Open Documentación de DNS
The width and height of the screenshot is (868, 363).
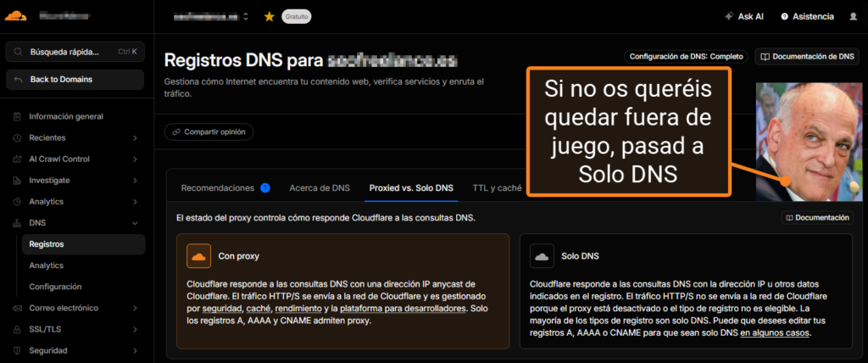coord(807,57)
